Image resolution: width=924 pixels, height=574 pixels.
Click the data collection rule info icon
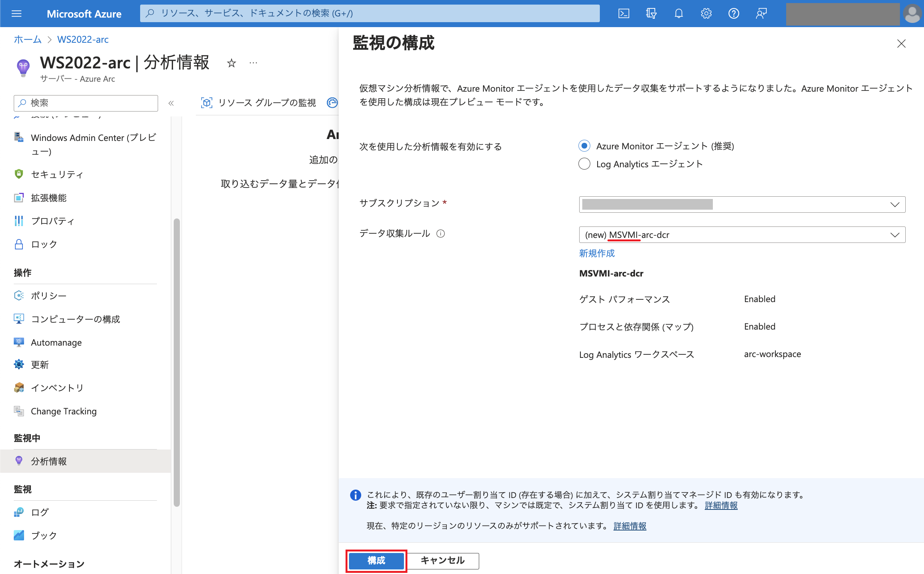pos(441,234)
